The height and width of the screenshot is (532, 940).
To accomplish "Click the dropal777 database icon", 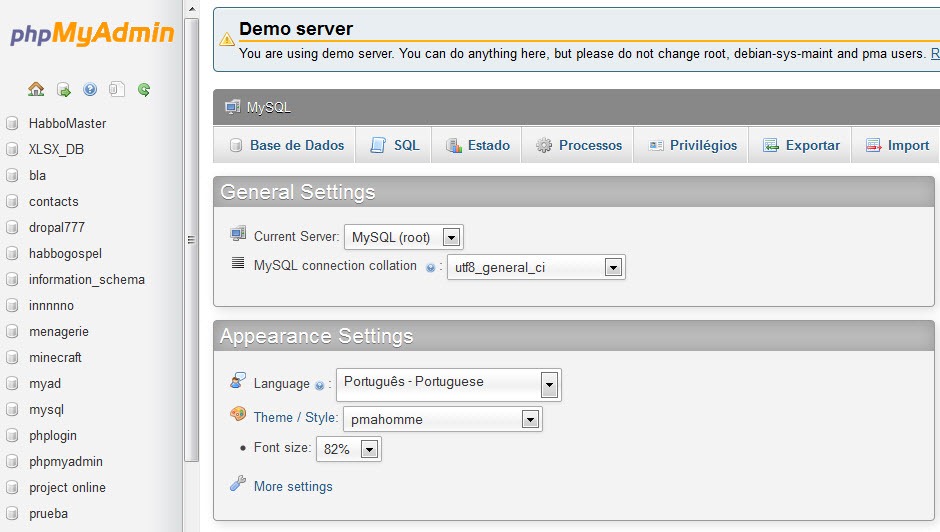I will pos(12,227).
